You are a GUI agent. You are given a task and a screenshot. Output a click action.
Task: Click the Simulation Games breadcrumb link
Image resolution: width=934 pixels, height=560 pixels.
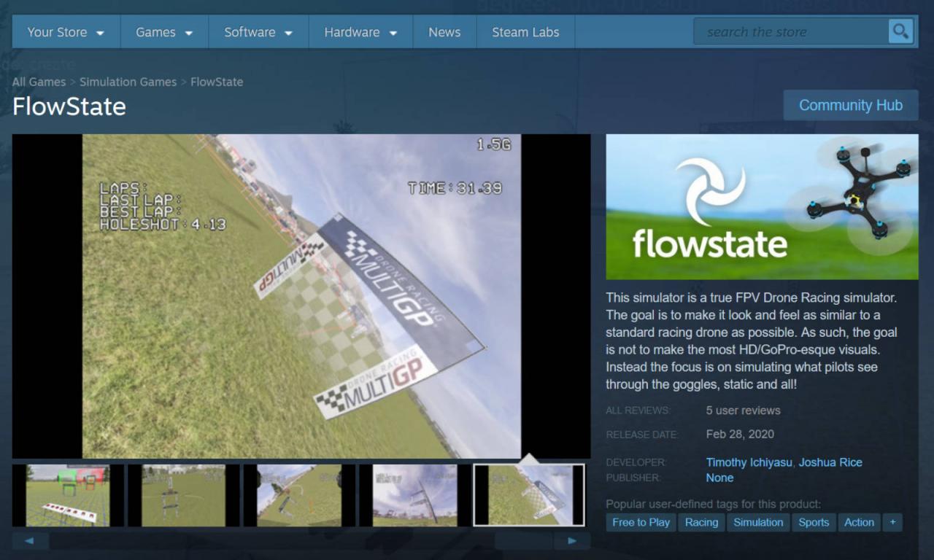[x=128, y=82]
